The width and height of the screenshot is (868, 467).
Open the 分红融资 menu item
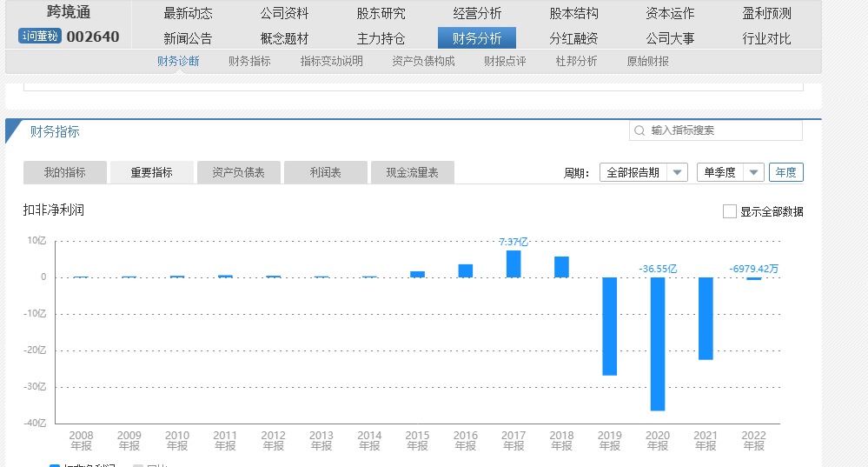(573, 38)
